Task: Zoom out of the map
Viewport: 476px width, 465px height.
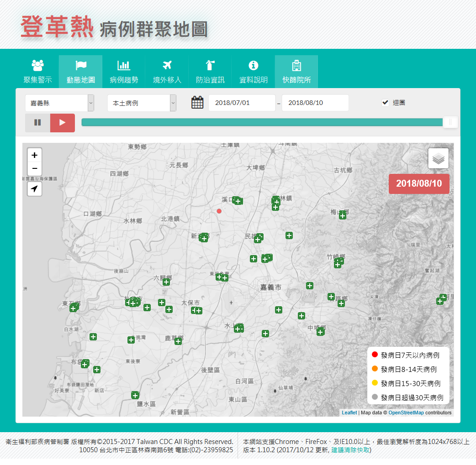Action: pyautogui.click(x=35, y=168)
